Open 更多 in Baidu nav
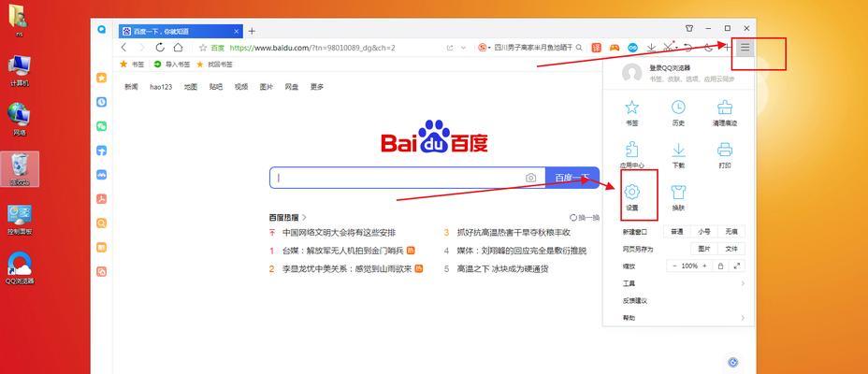 317,87
